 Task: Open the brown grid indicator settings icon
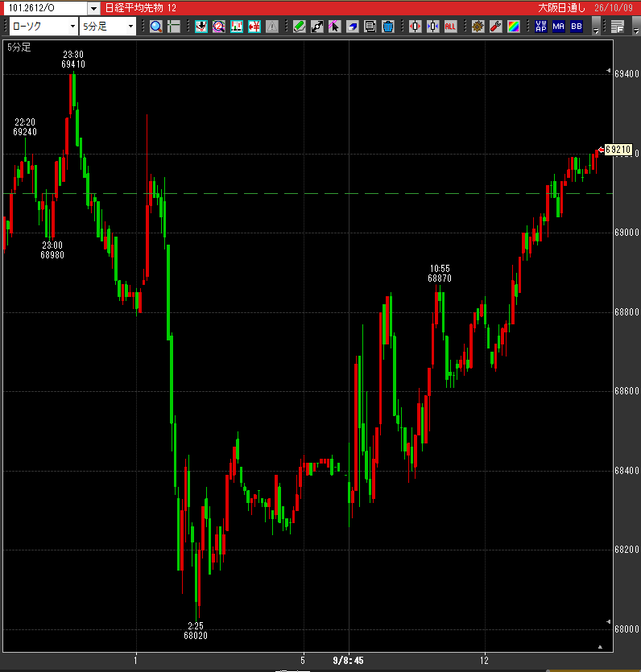[x=478, y=27]
